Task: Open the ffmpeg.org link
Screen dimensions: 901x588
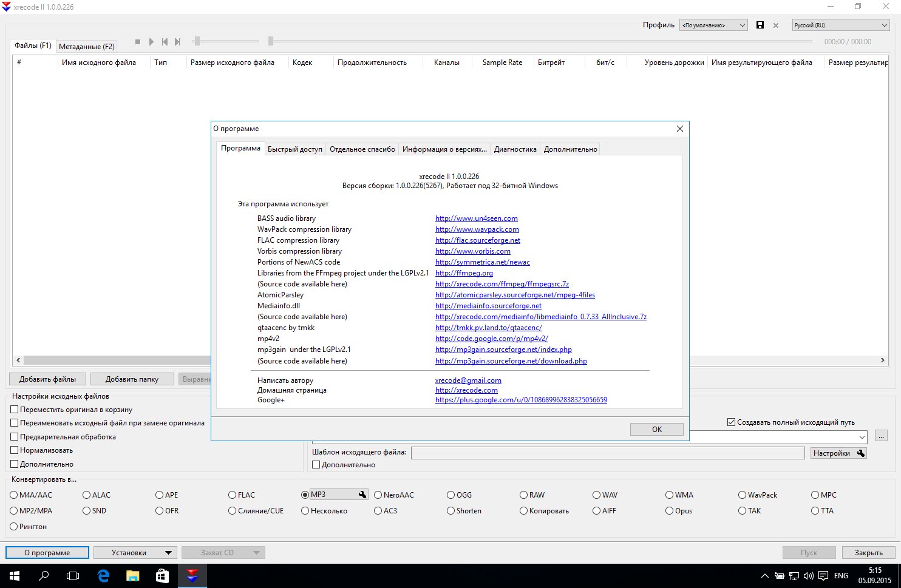Action: tap(464, 273)
